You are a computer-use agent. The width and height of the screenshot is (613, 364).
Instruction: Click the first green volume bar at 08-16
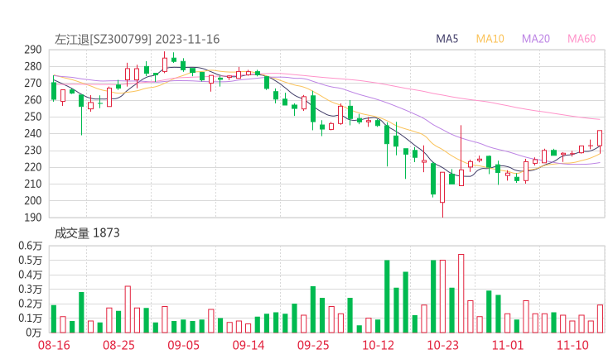pyautogui.click(x=54, y=319)
